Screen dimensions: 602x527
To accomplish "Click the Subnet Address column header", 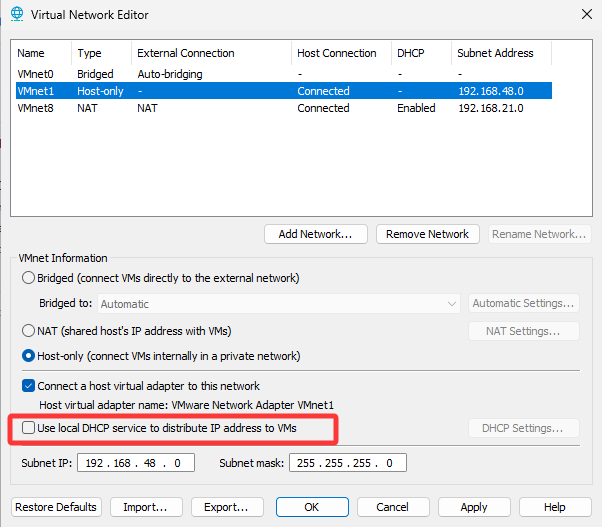I will [x=495, y=53].
